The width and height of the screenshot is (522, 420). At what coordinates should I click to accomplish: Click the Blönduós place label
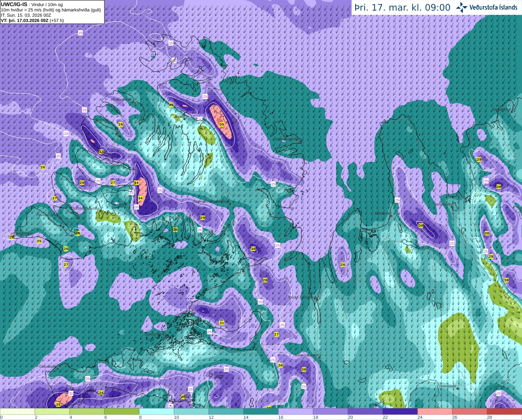(x=383, y=213)
